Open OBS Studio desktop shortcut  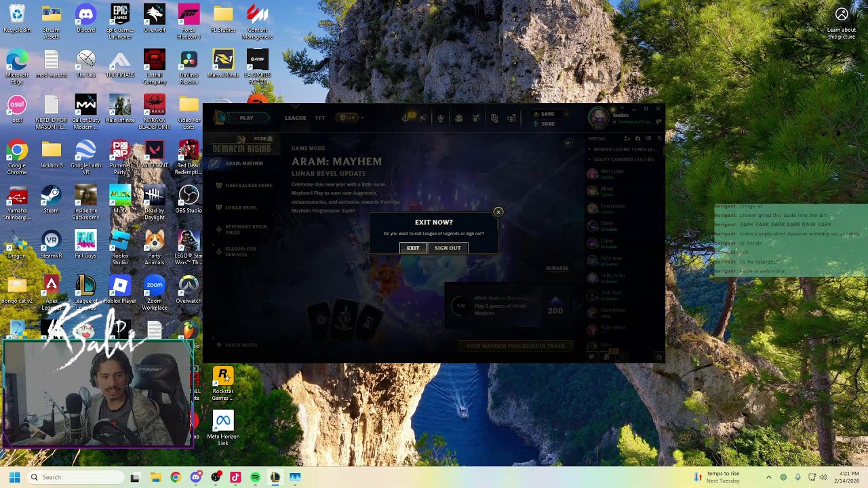[189, 199]
